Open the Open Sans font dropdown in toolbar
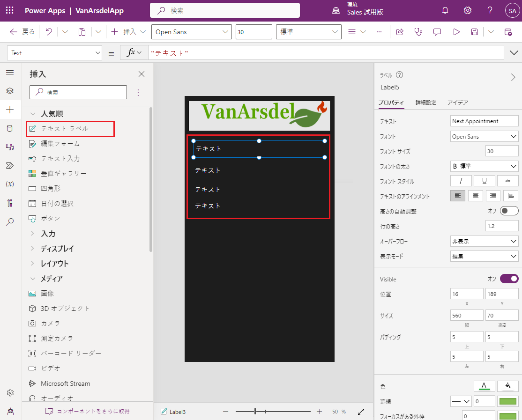522x420 pixels. coord(192,32)
